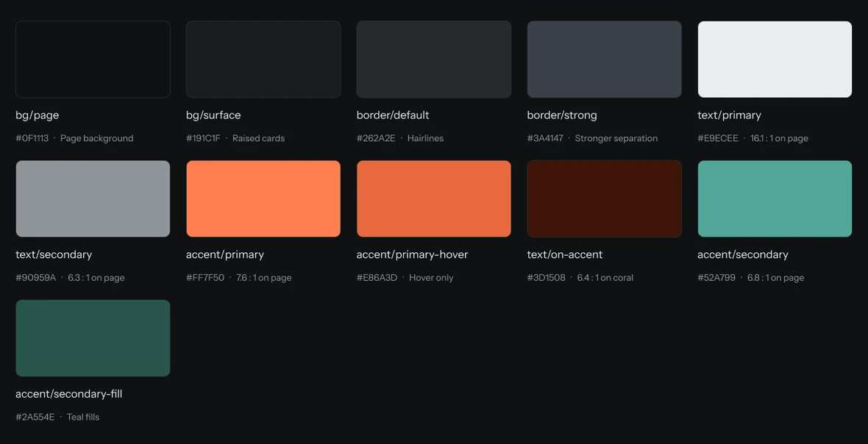Click the '6.8 : 1 on page' contrast note
This screenshot has height=444, width=868.
coord(775,278)
